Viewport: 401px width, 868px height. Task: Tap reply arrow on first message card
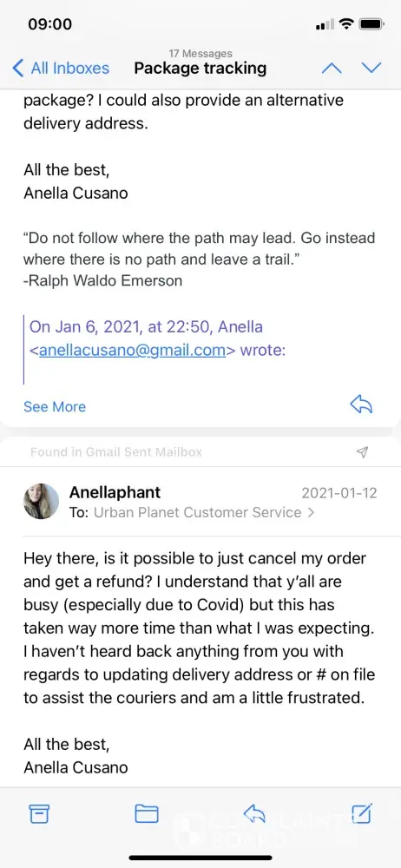(x=361, y=404)
